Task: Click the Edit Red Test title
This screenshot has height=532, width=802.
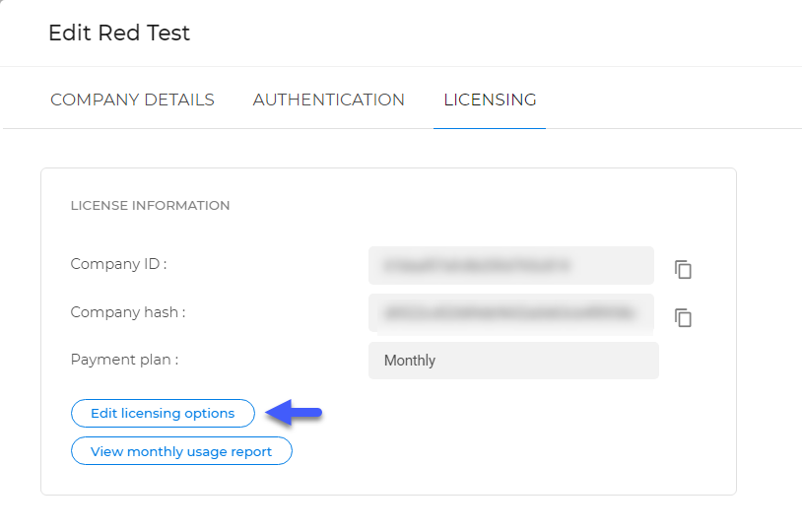Action: tap(119, 33)
